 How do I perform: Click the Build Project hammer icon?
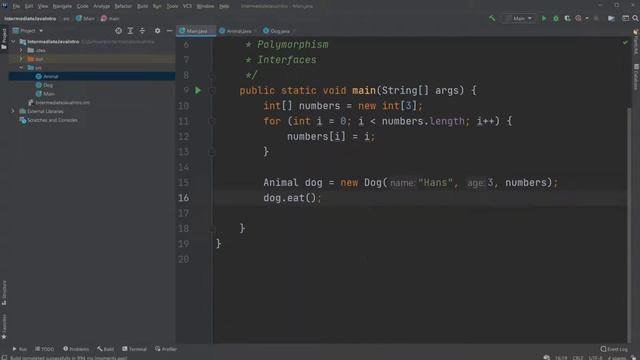(x=492, y=18)
